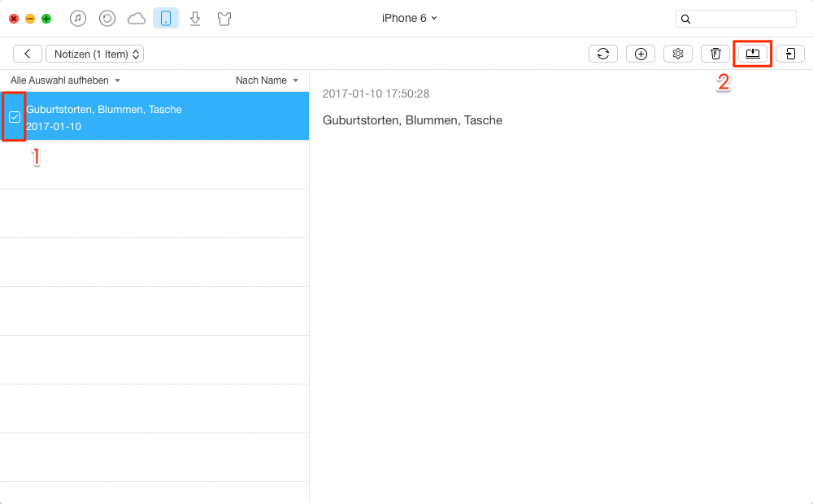Open the t-shirt skin icon
This screenshot has width=813, height=504.
[224, 19]
